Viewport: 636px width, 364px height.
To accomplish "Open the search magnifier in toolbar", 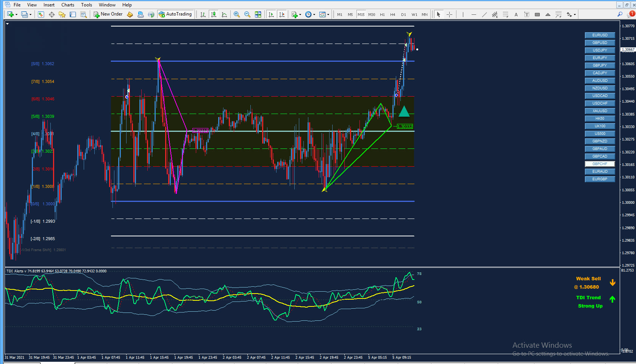I will (620, 14).
